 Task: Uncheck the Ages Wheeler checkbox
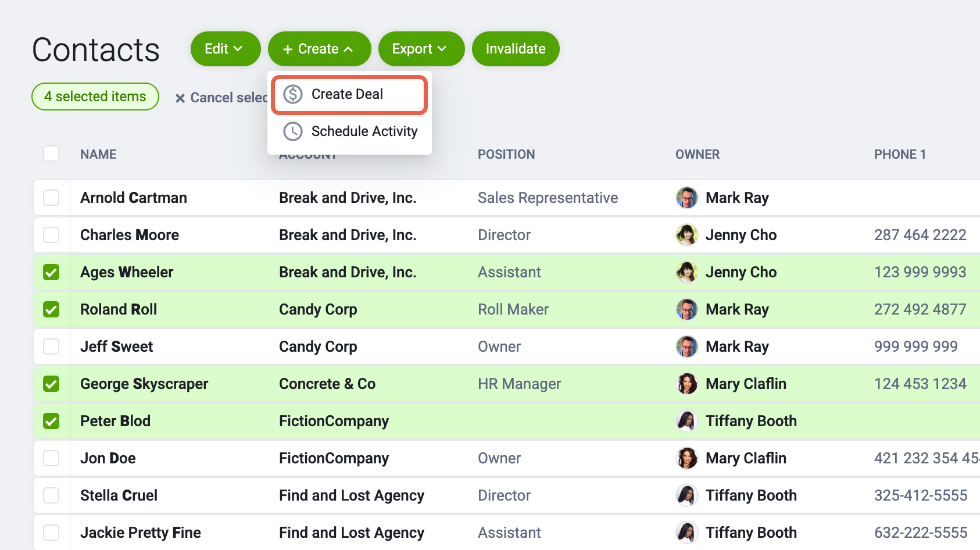click(x=51, y=272)
